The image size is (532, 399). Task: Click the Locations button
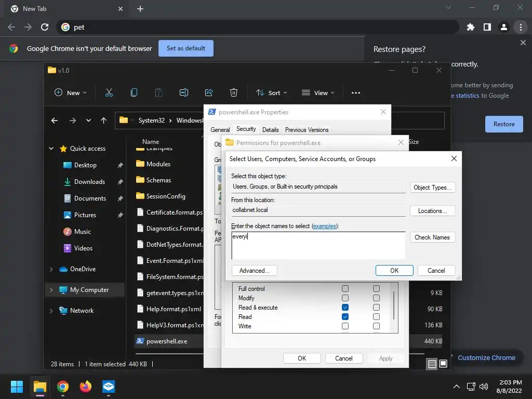point(432,211)
